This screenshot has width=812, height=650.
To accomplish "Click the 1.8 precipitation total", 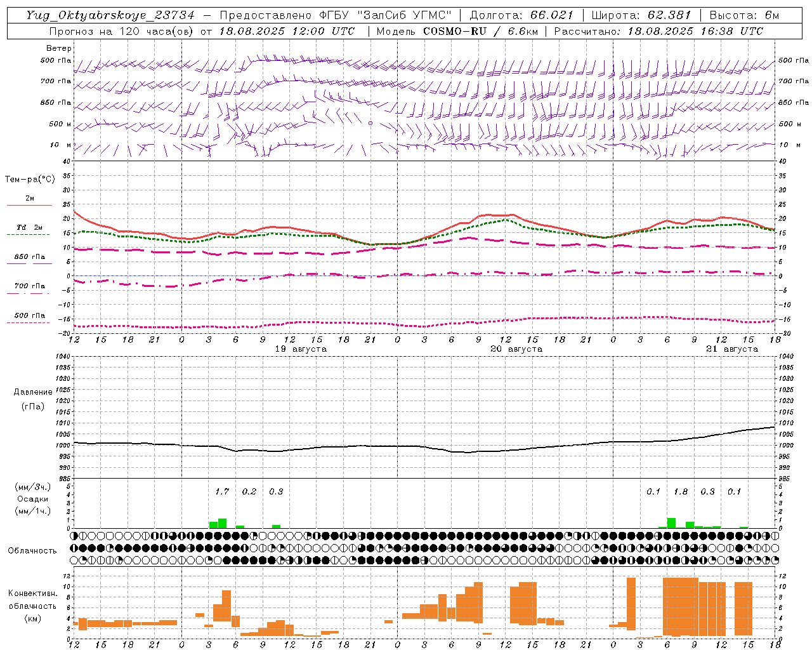I will click(681, 491).
